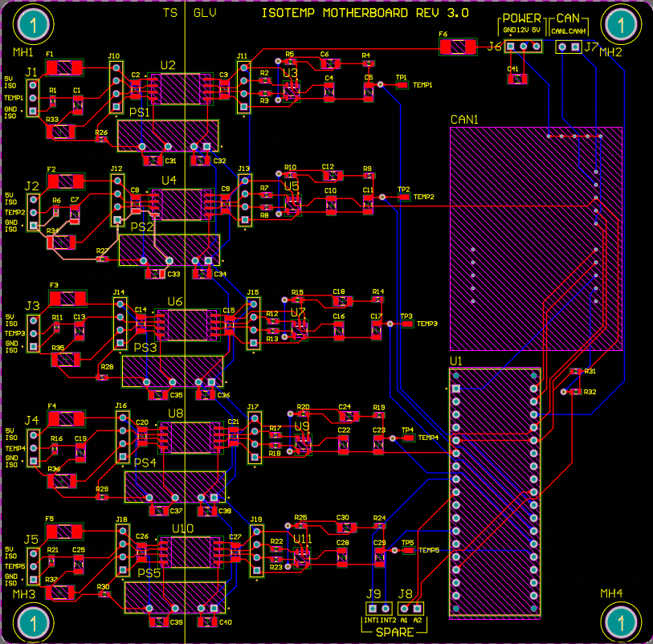
Task: Select resistor R33 footprint
Action: click(61, 132)
